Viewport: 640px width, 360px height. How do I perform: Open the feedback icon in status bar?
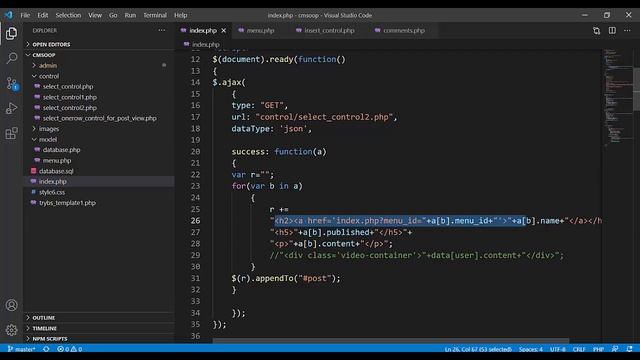[x=615, y=349]
